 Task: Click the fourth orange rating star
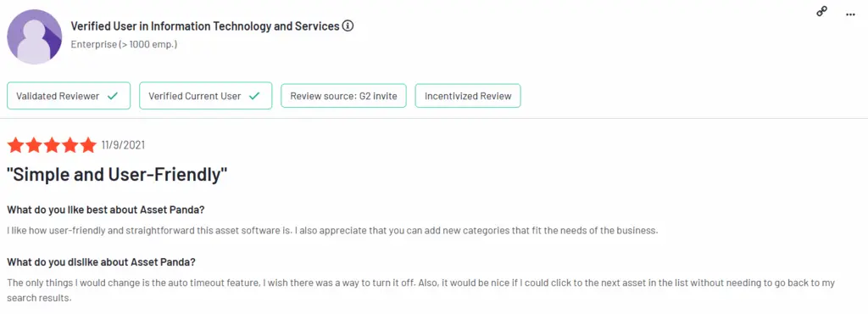(70, 146)
